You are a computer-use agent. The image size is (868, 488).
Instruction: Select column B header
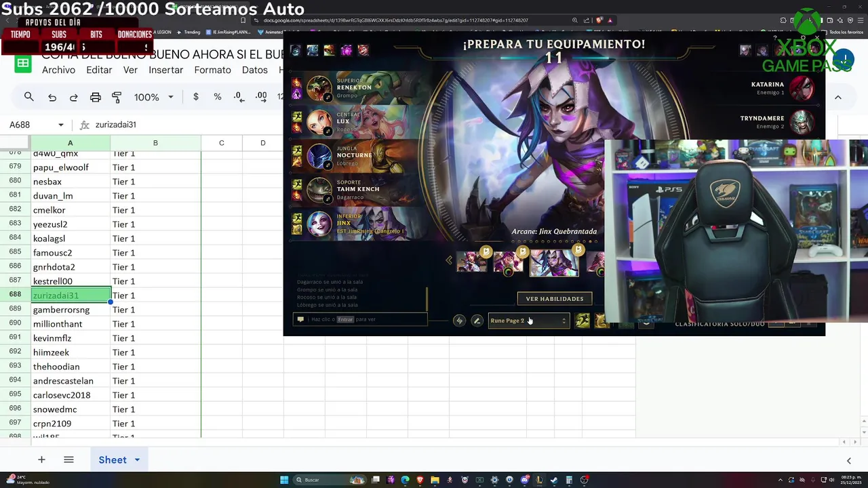pyautogui.click(x=155, y=143)
